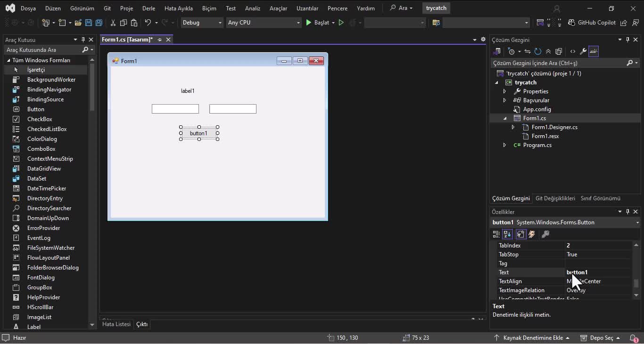
Task: Open the button1 object selector dropdown in Properties
Action: [637, 222]
